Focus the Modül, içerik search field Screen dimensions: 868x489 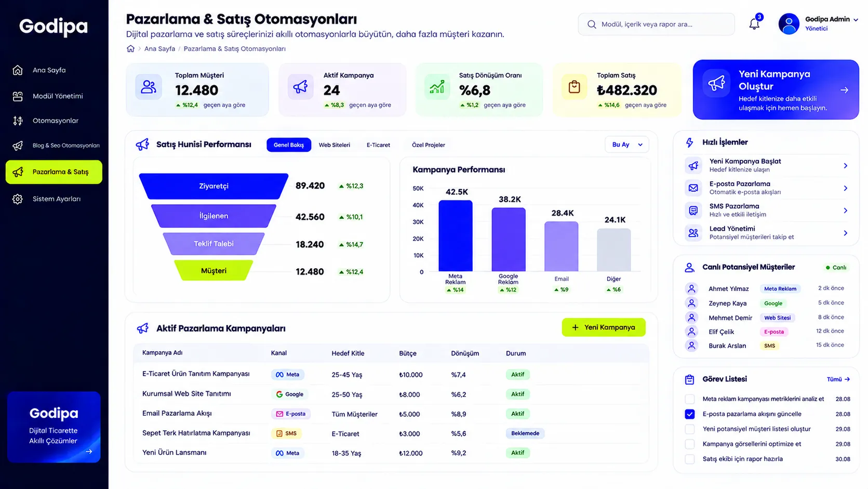tap(656, 24)
